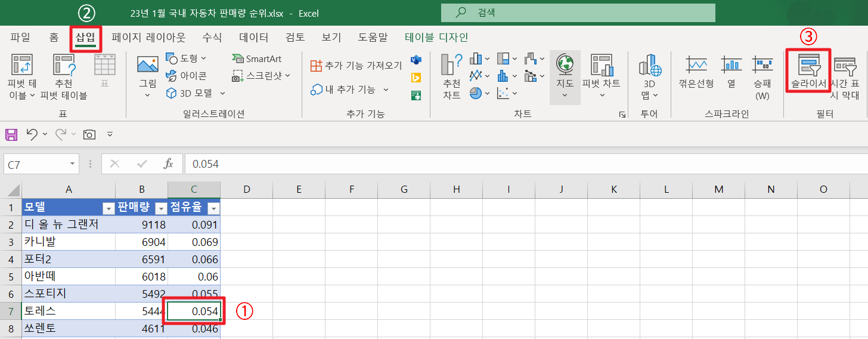Save the workbook from Quick Access Toolbar

[11, 134]
